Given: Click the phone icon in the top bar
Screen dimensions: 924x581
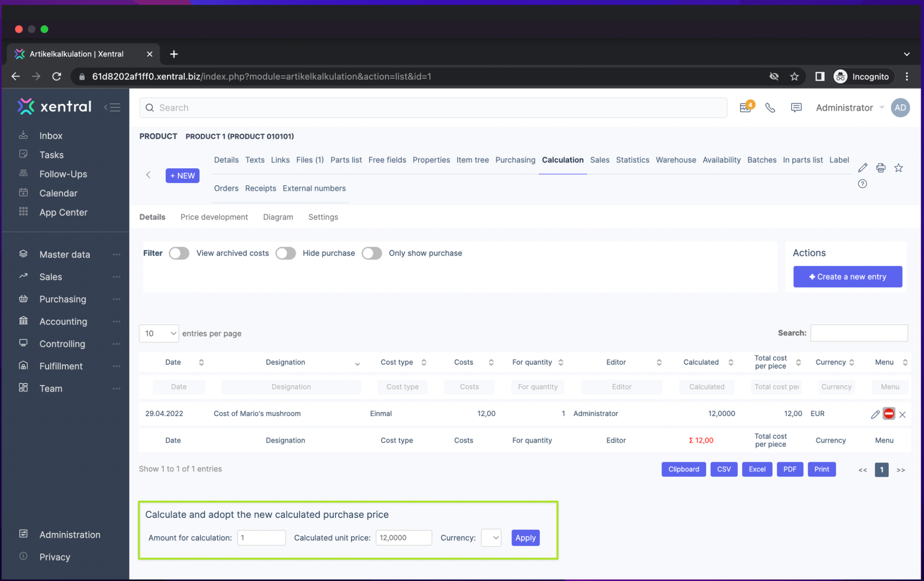Looking at the screenshot, I should [x=770, y=108].
